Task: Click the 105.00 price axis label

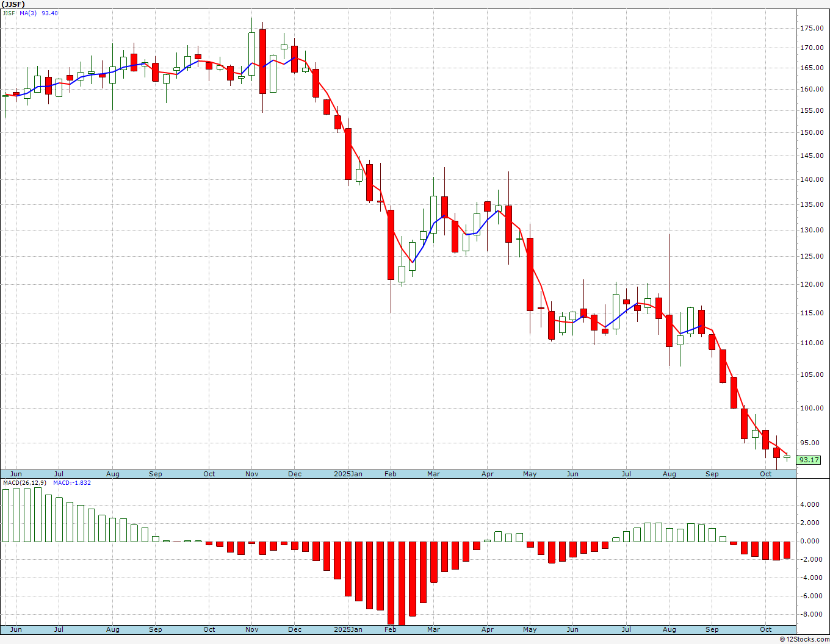Action: (812, 374)
